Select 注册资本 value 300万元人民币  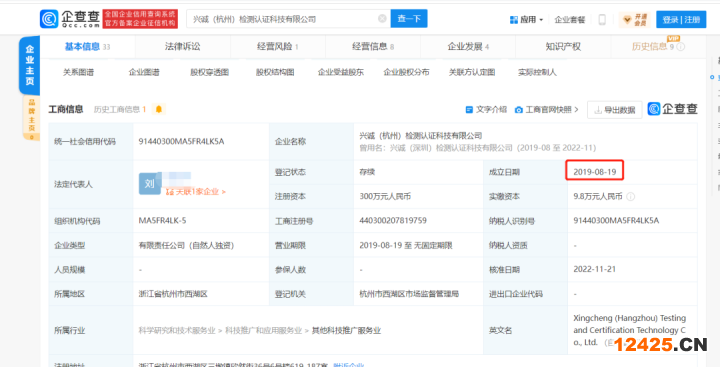(385, 197)
